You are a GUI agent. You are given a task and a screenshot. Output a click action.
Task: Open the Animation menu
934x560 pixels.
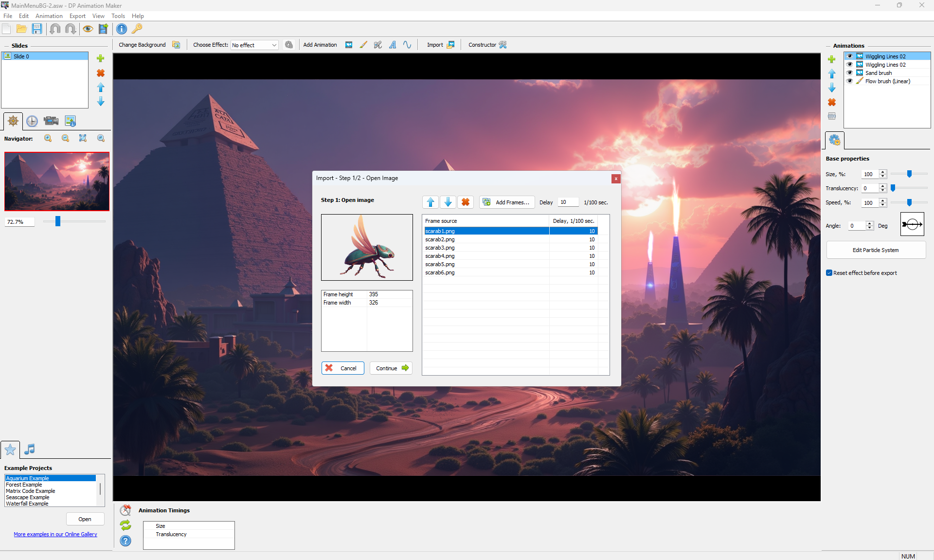(x=49, y=16)
